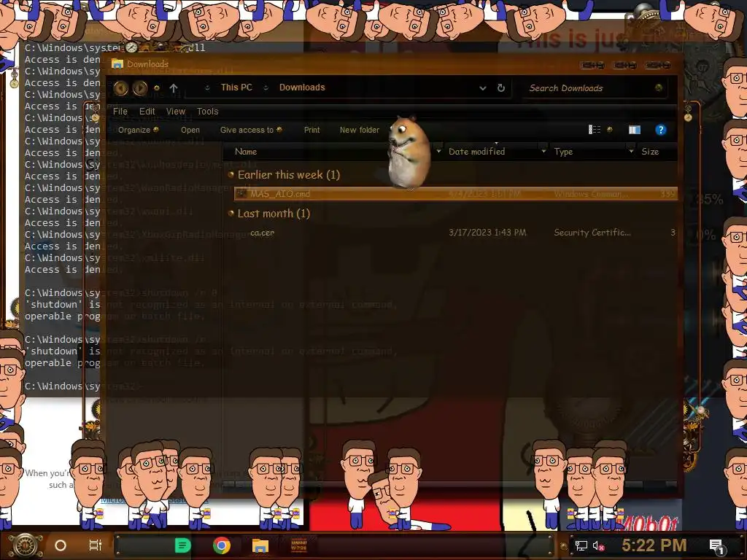The image size is (747, 560).
Task: Open the Organize dropdown
Action: (x=138, y=130)
